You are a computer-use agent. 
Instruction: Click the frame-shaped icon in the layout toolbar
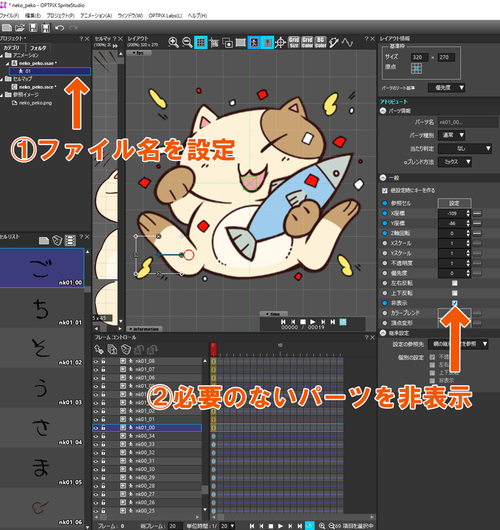click(x=241, y=42)
